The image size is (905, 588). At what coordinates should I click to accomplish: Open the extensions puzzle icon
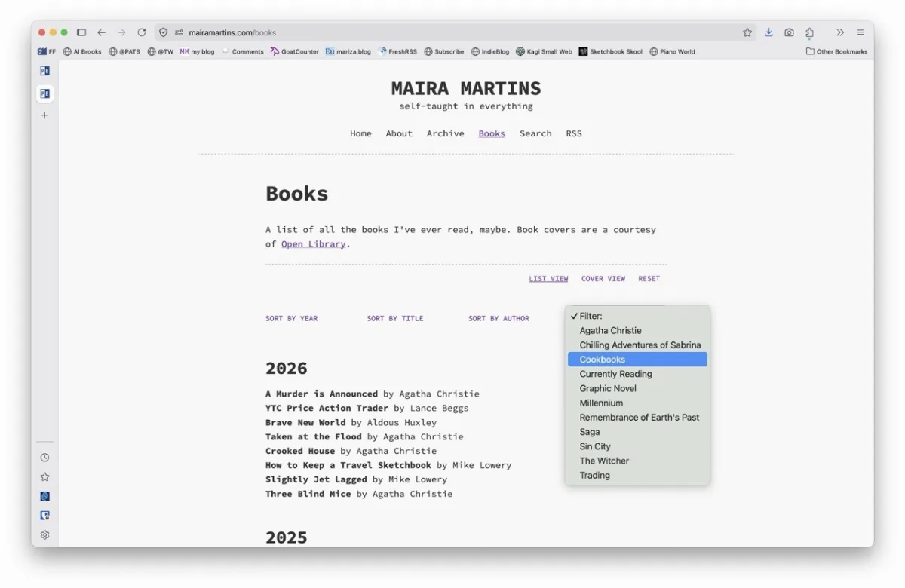(x=809, y=32)
